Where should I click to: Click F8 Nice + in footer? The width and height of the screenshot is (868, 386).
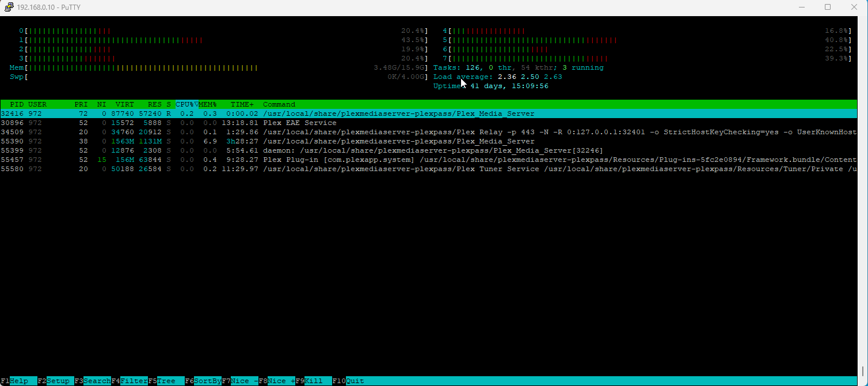coord(277,381)
